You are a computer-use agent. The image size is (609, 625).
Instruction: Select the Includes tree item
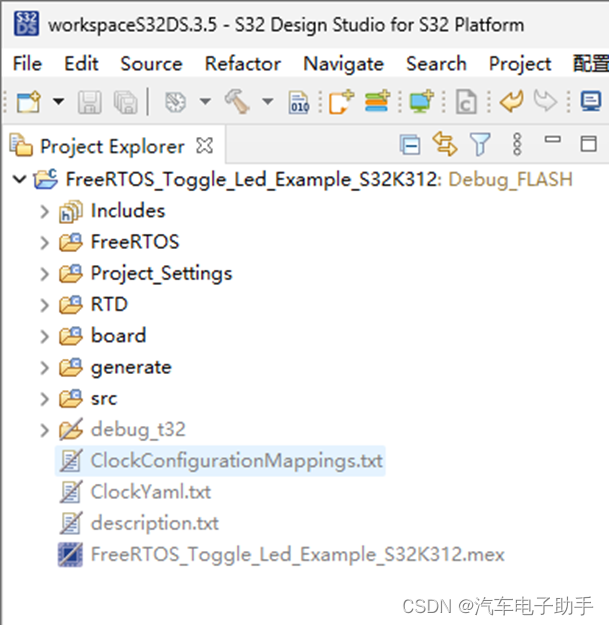(x=128, y=210)
